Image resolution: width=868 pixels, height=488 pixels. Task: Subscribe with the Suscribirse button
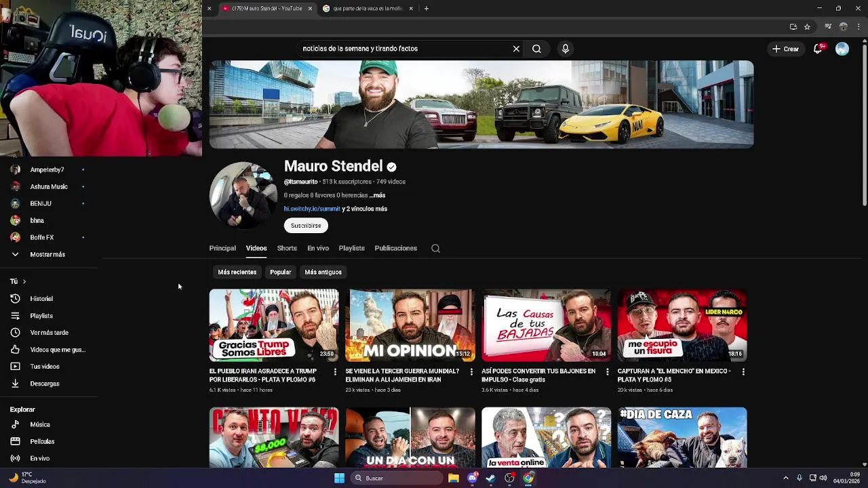[x=306, y=226]
